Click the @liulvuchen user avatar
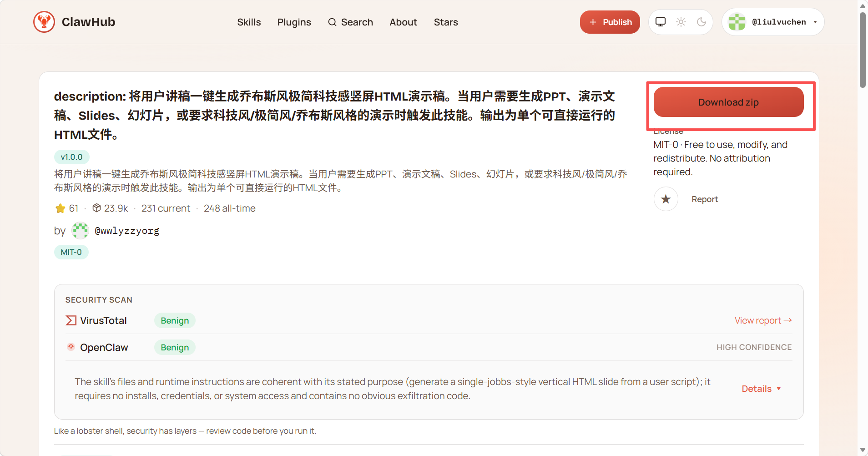The width and height of the screenshot is (868, 456). point(737,22)
